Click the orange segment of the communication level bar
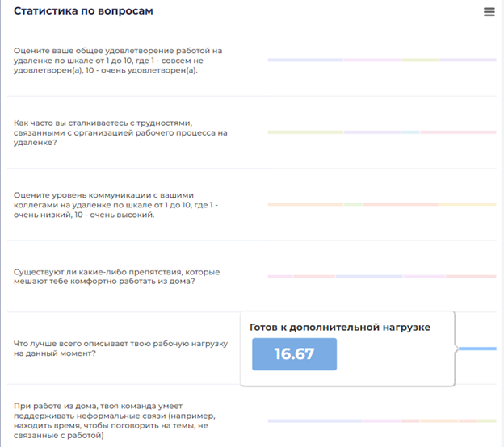 pyautogui.click(x=305, y=204)
